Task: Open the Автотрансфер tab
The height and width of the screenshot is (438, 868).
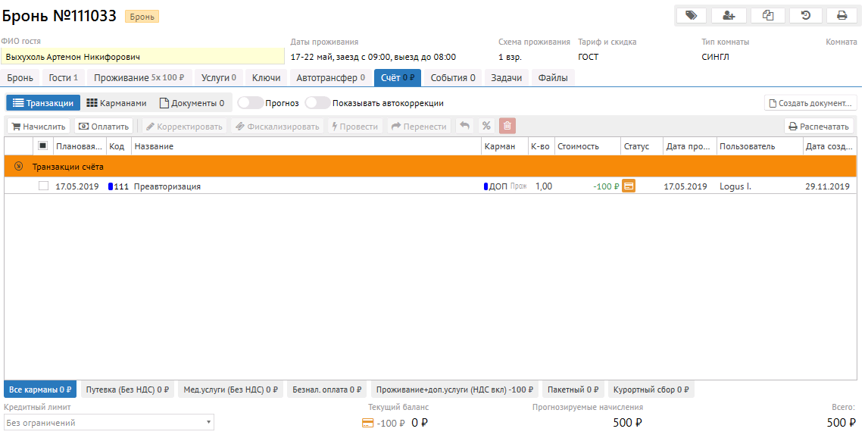Action: (x=330, y=77)
